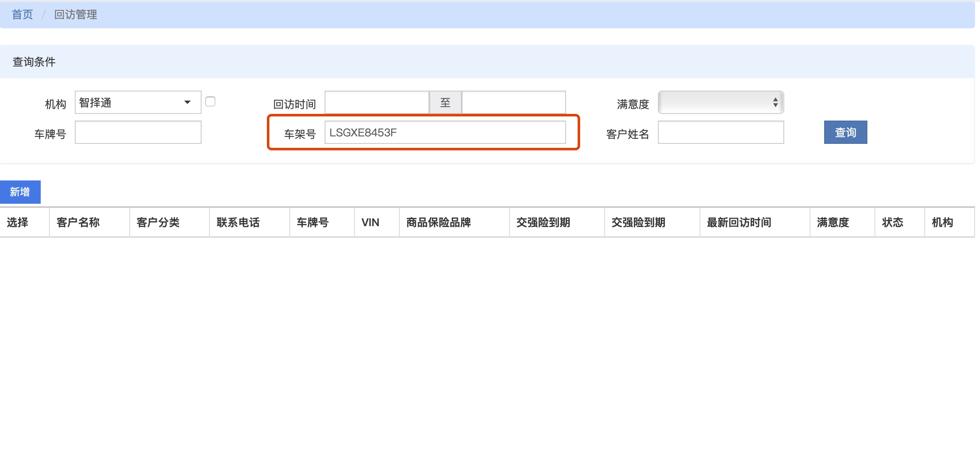Toggle the checkbox next to 机构 dropdown
Screen dimensions: 980x464
pos(210,101)
